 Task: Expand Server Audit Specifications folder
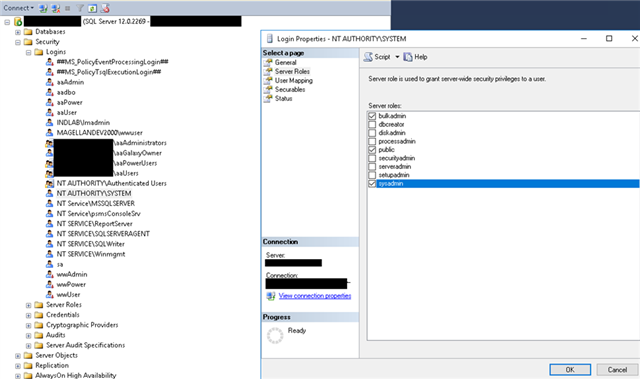pos(28,346)
